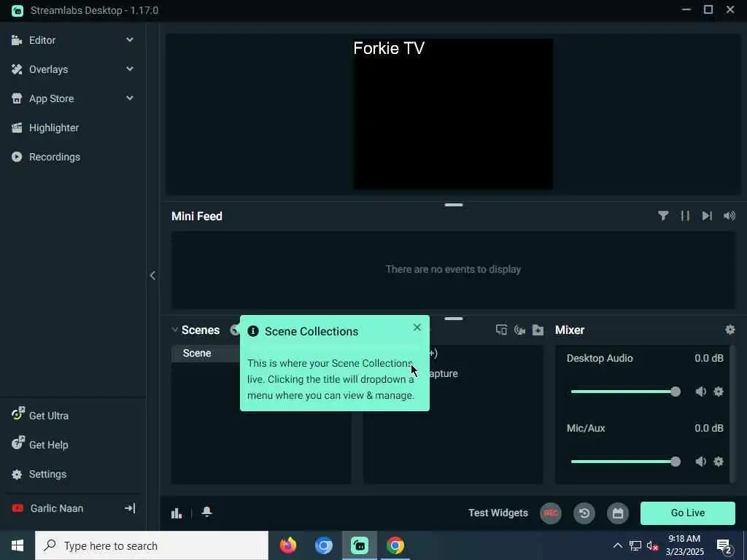This screenshot has width=747, height=560.
Task: Click the Forkie TV preview display
Action: tap(453, 114)
